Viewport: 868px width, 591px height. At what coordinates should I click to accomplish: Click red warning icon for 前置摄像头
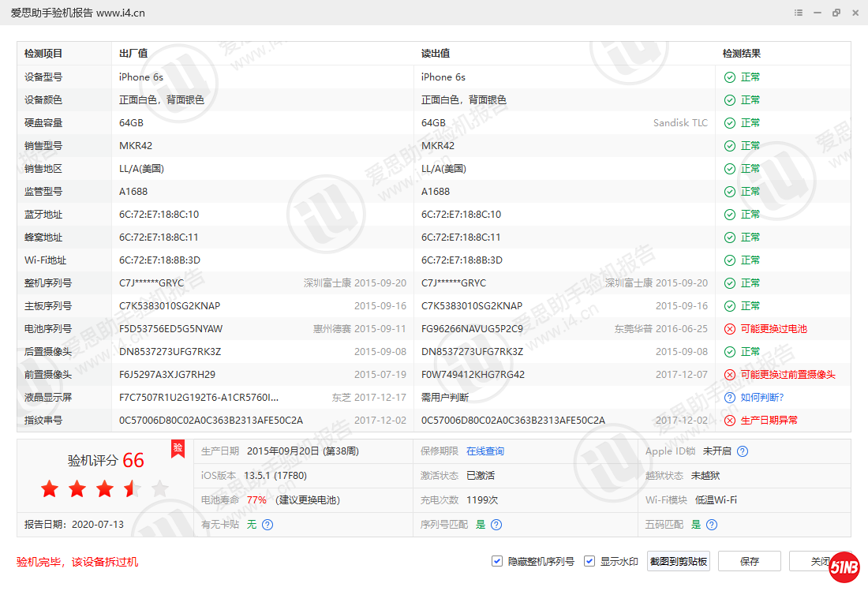[x=730, y=375]
